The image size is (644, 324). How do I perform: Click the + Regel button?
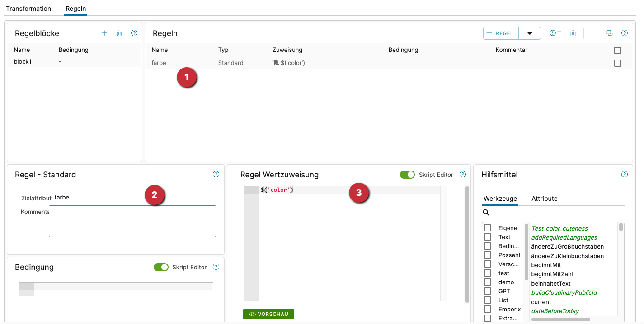click(501, 33)
